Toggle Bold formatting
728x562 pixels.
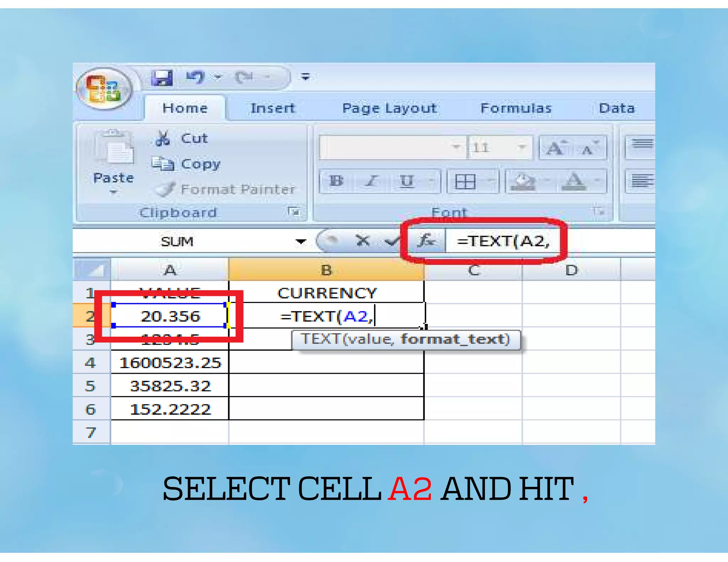point(336,181)
